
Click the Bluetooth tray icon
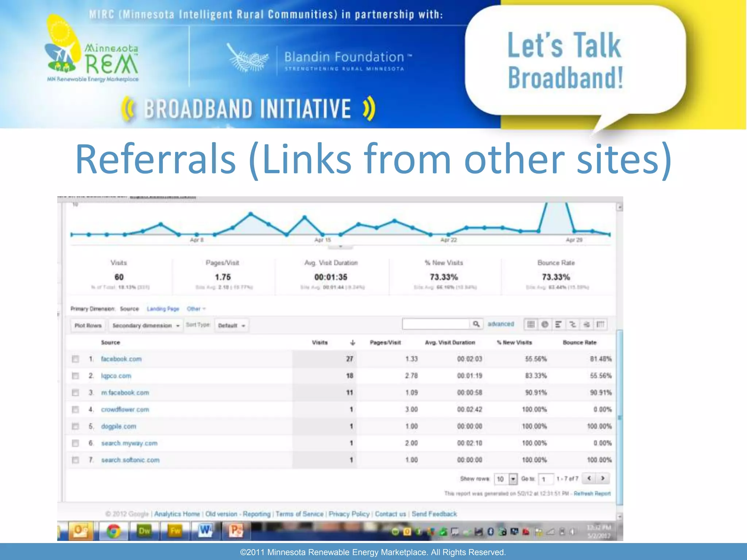[490, 532]
